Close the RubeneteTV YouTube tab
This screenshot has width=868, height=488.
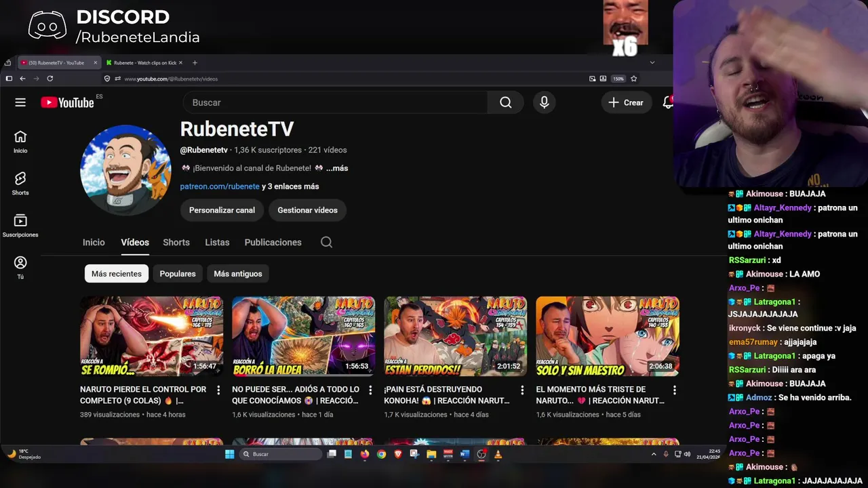(95, 62)
